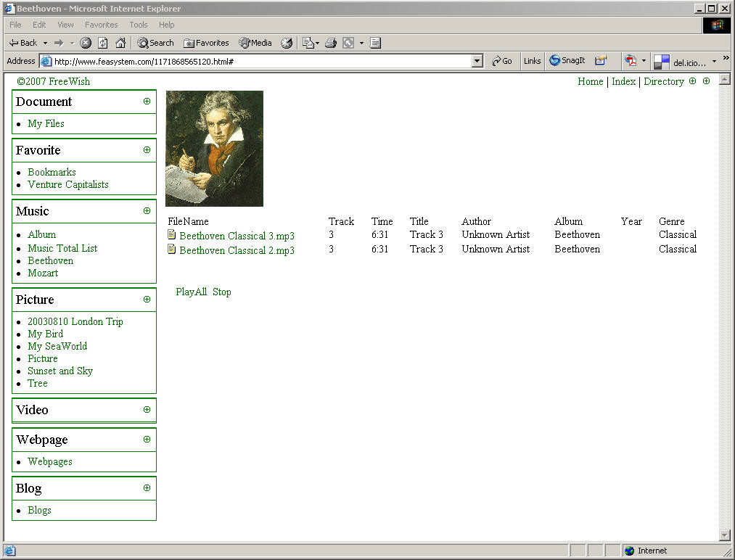The width and height of the screenshot is (735, 560).
Task: Open the Favorites menu
Action: [x=102, y=25]
